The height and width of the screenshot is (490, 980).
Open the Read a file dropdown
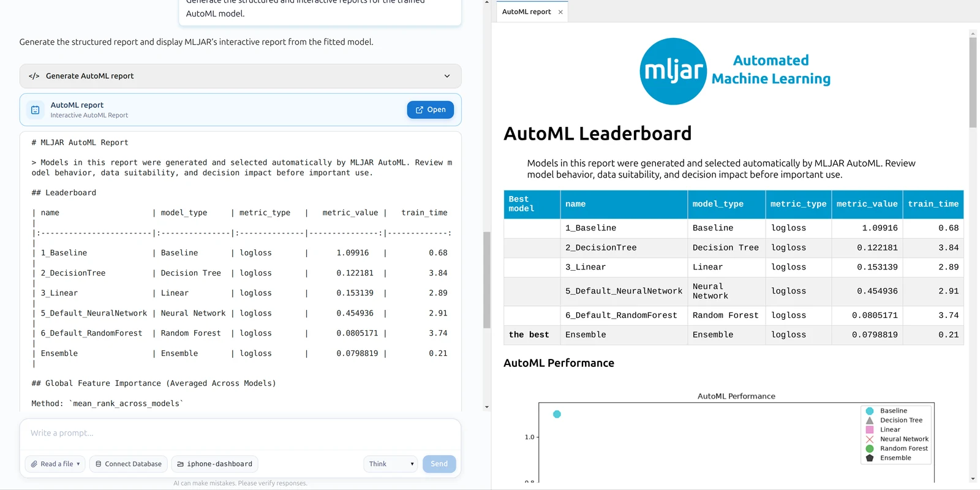point(55,464)
